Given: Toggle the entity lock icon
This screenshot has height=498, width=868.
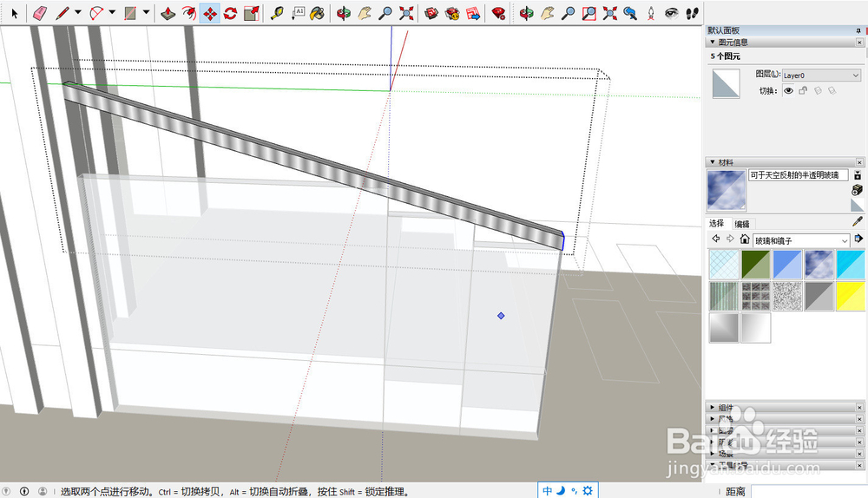Looking at the screenshot, I should click(x=803, y=91).
